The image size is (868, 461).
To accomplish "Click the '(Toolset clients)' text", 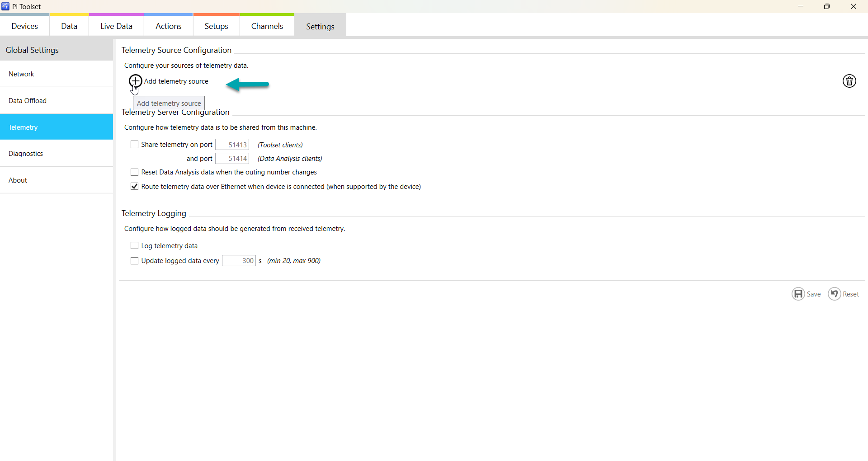I will (x=280, y=145).
